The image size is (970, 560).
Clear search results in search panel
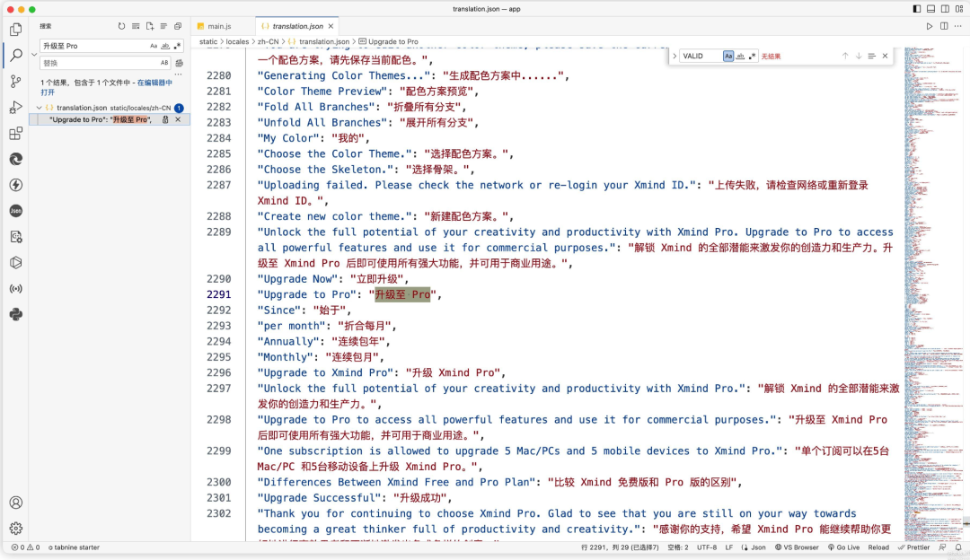click(136, 26)
